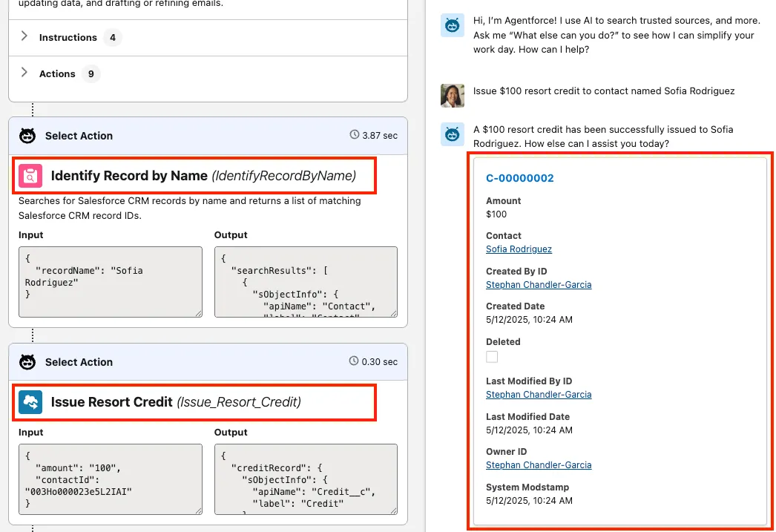Image resolution: width=776 pixels, height=532 pixels.
Task: Click the agent icon beside the 0.30 sec Select Action
Action: coord(27,362)
